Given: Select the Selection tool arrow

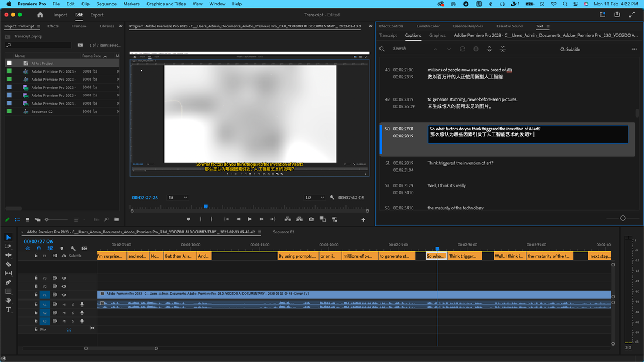Looking at the screenshot, I should [8, 237].
